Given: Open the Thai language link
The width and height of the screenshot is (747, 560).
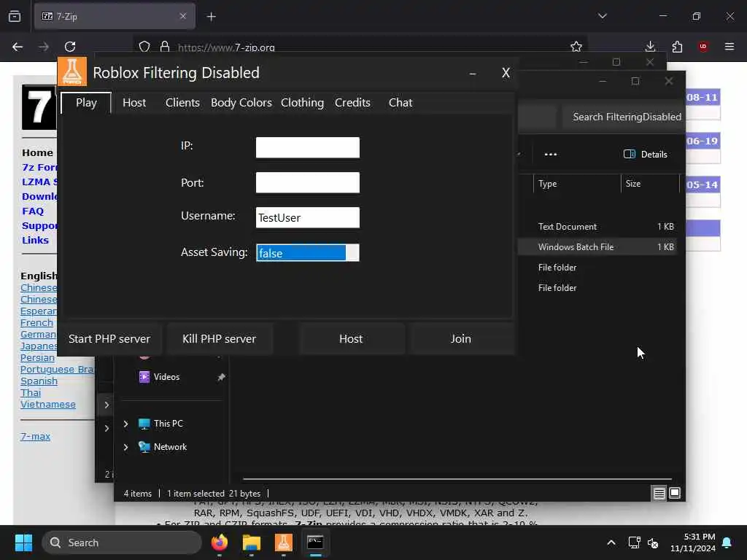Looking at the screenshot, I should coord(31,393).
